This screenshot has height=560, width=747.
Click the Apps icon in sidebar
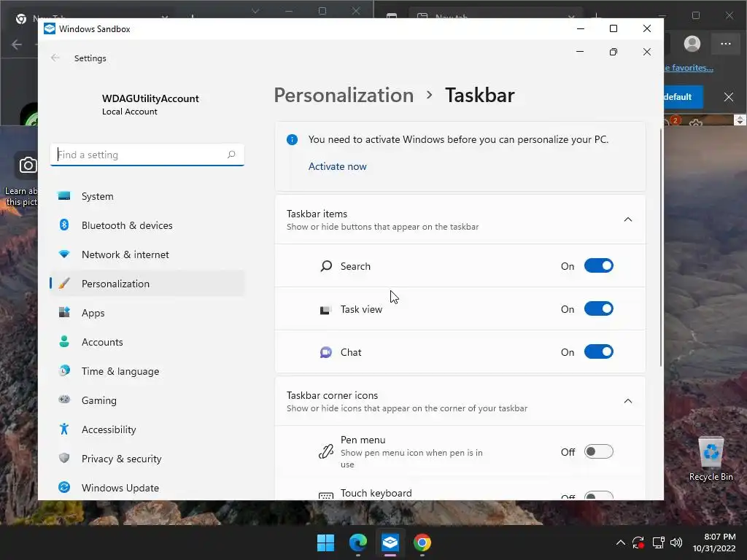(x=64, y=312)
